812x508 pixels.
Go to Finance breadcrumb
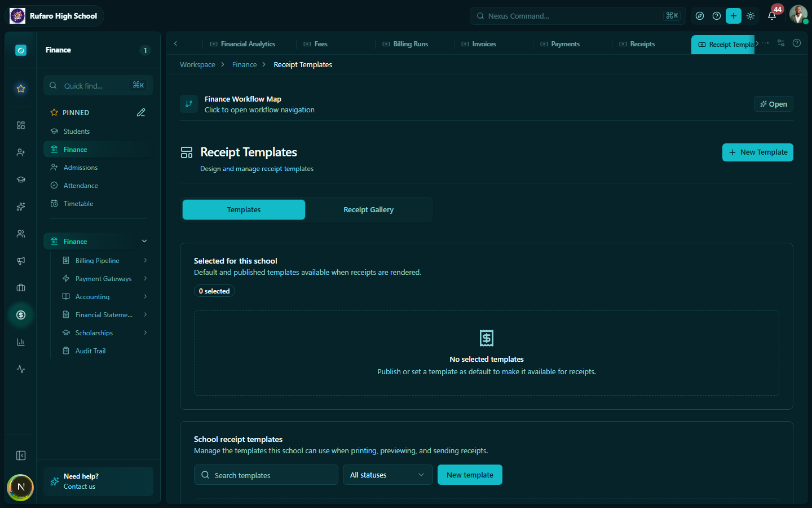244,65
